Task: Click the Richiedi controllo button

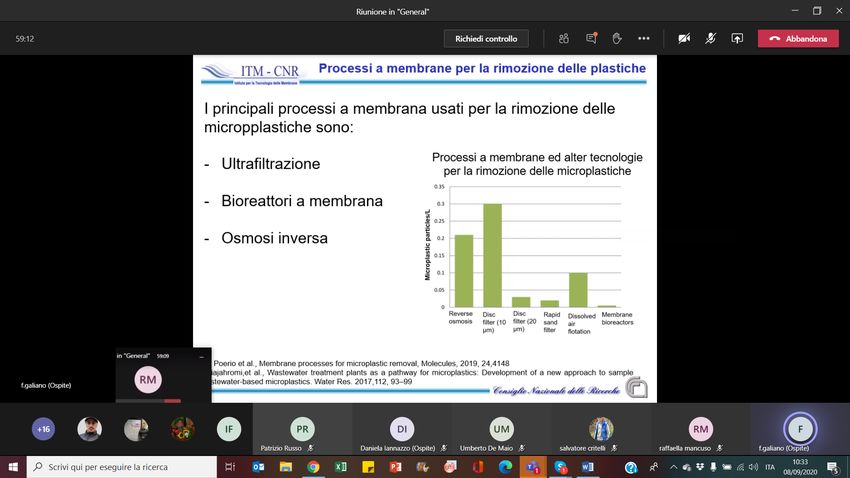Action: point(486,38)
